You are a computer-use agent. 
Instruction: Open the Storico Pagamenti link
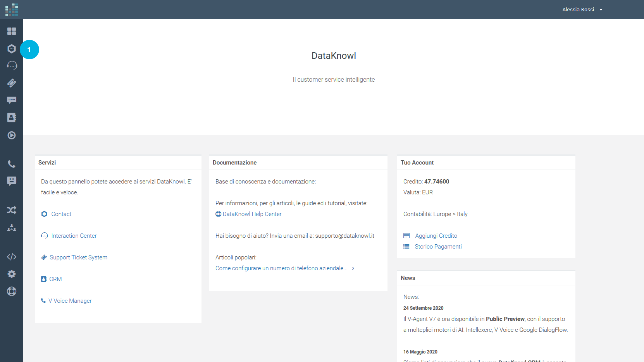pos(438,247)
